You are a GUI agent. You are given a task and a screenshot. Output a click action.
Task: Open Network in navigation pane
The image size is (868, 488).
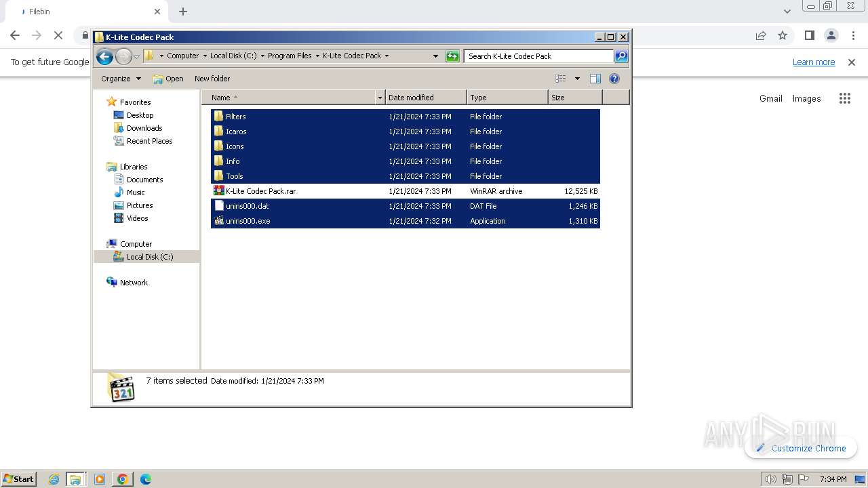(134, 283)
